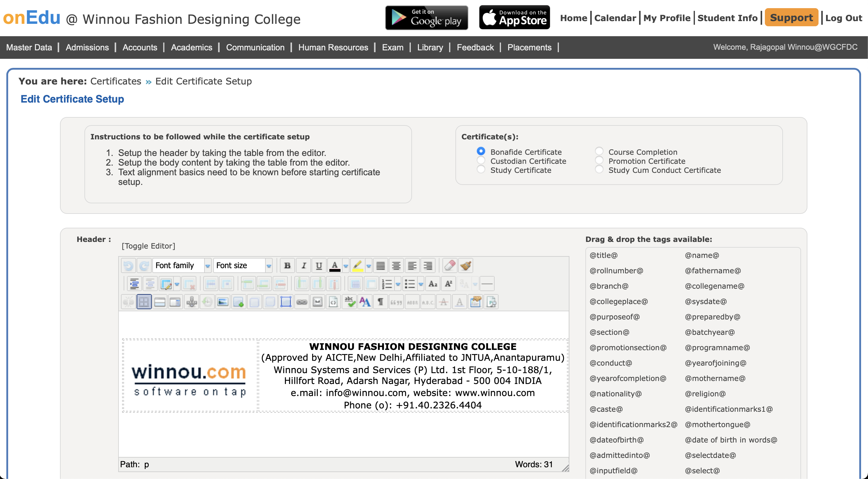Image resolution: width=868 pixels, height=479 pixels.
Task: Click the eraser remove formatting icon
Action: [449, 266]
